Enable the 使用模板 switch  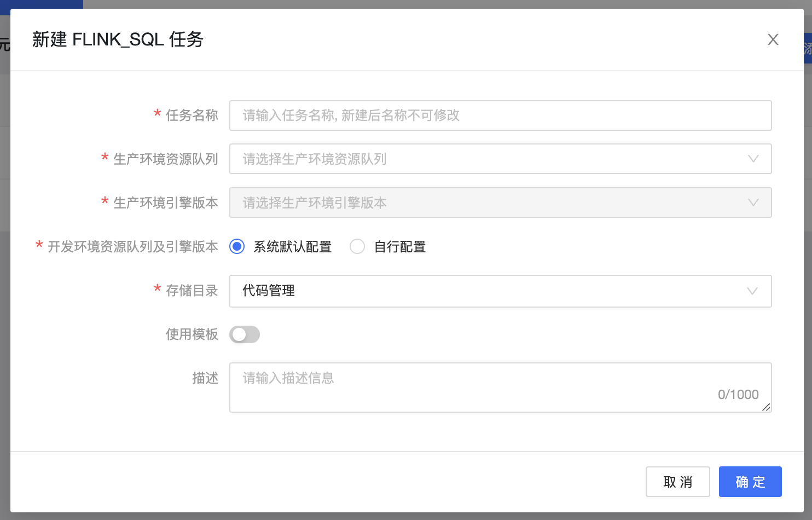[245, 334]
